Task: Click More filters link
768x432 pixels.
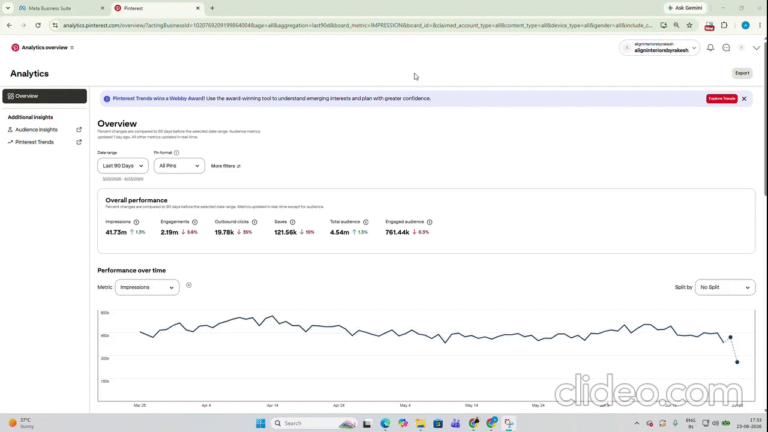Action: click(x=225, y=166)
